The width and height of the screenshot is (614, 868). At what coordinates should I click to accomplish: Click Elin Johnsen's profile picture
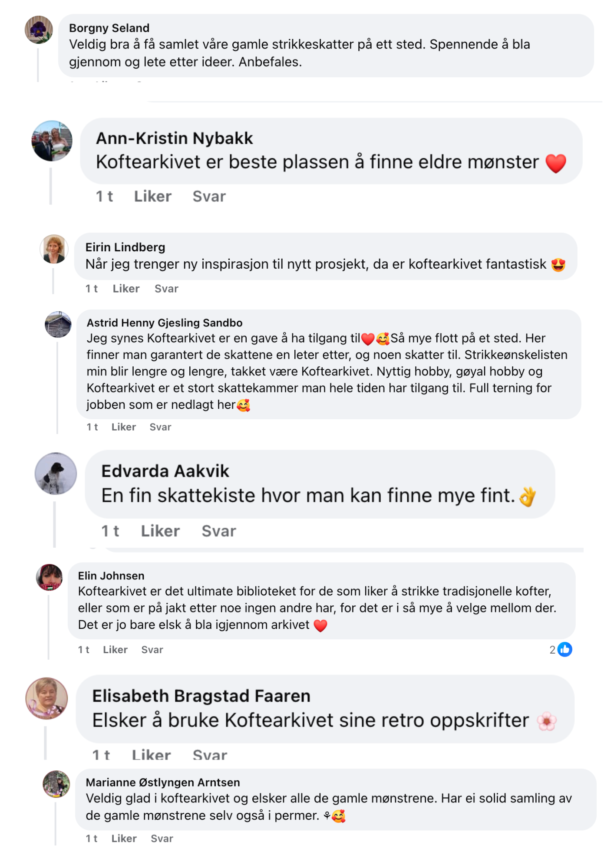click(50, 577)
